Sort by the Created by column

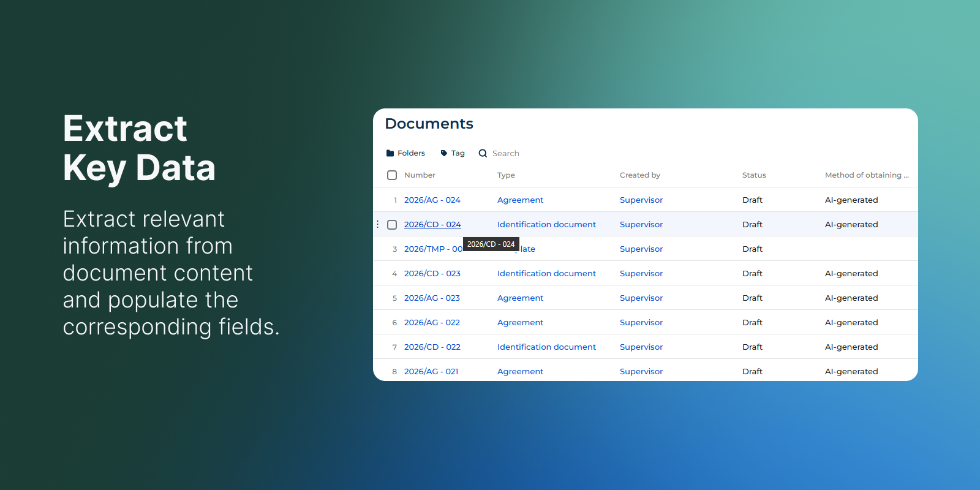pyautogui.click(x=639, y=175)
